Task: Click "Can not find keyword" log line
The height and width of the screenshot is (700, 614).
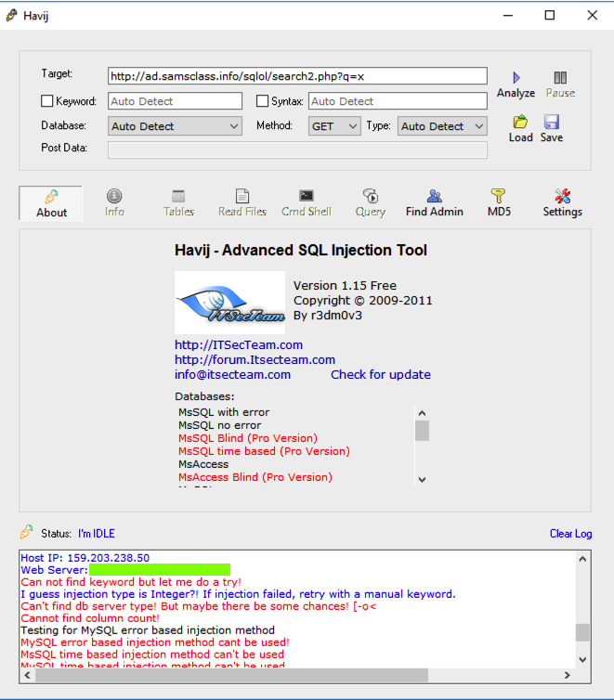Action: (x=131, y=582)
